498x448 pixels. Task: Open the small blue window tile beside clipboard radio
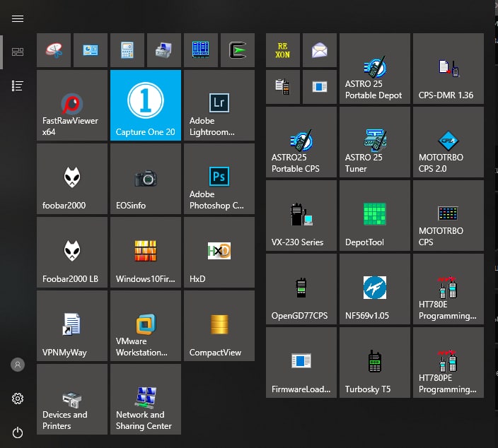320,87
